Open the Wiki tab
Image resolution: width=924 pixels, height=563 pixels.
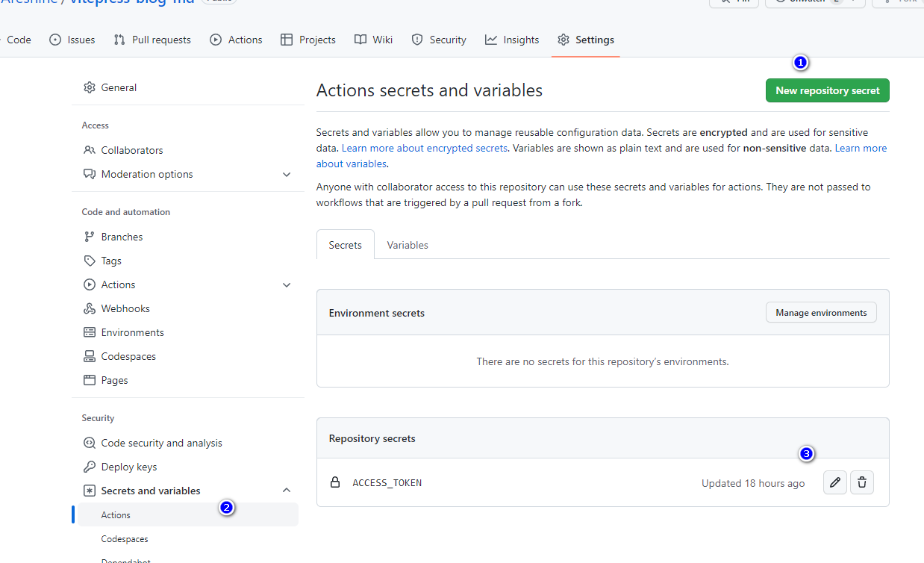tap(373, 40)
